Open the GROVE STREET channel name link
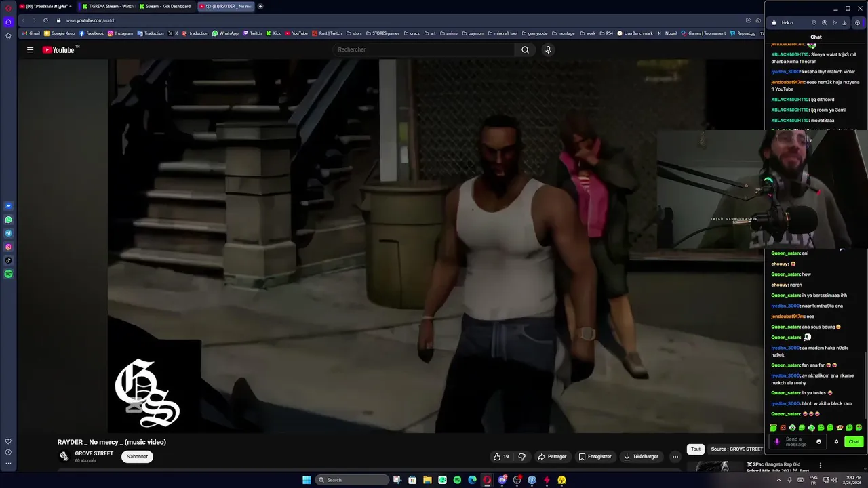 (94, 453)
